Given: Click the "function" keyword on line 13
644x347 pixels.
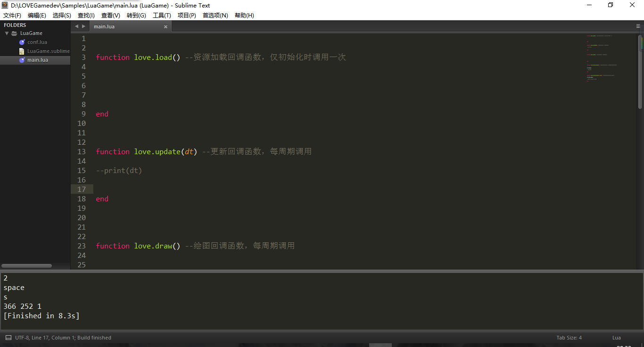Looking at the screenshot, I should pyautogui.click(x=113, y=152).
